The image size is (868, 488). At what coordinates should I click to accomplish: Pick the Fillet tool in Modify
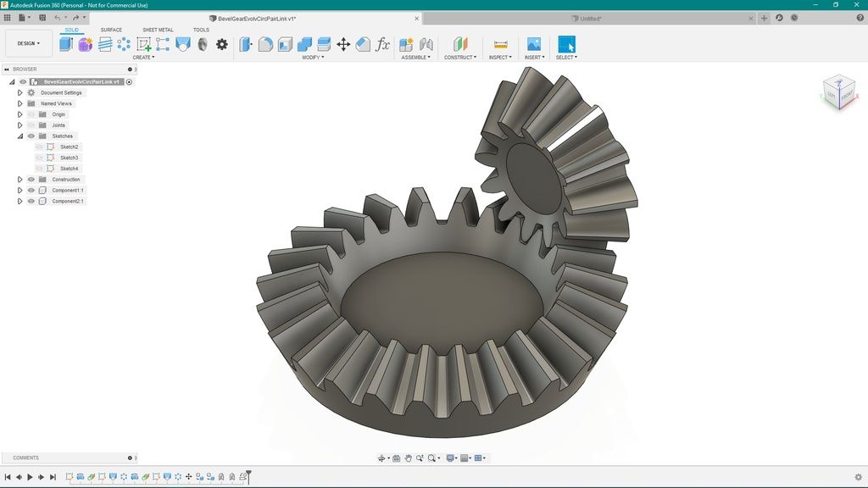(x=265, y=44)
